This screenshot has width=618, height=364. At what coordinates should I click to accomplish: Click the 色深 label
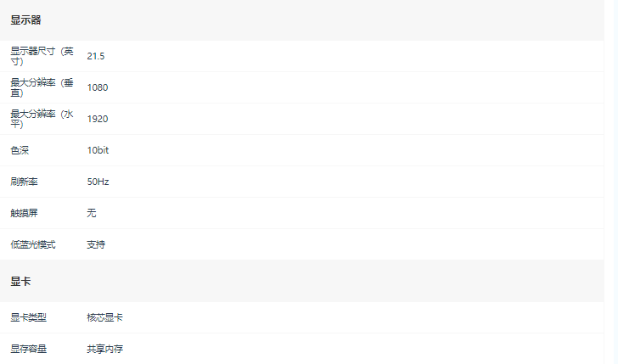click(20, 150)
